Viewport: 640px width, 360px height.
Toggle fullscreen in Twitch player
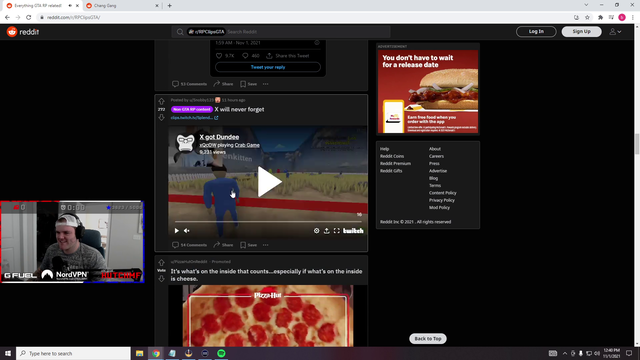[336, 231]
